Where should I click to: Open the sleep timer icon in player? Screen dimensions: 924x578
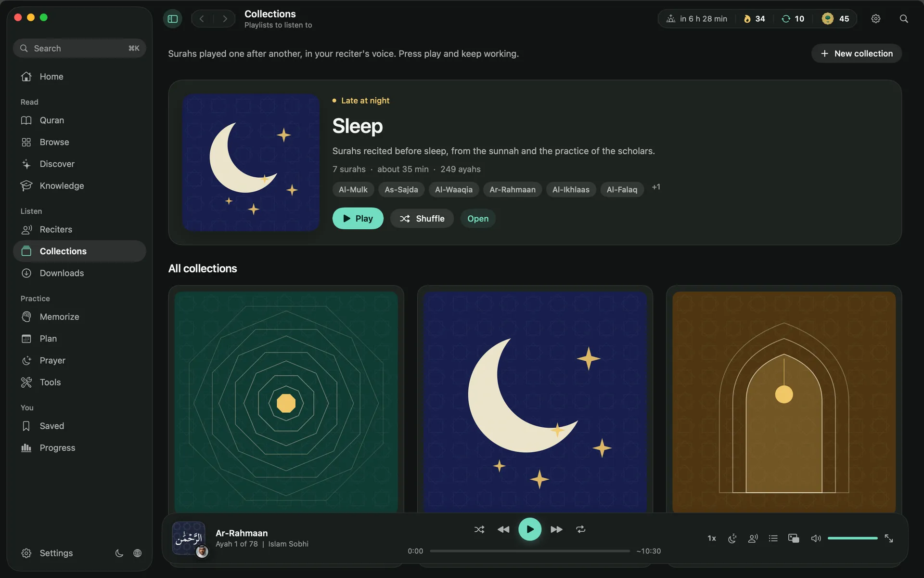(732, 539)
